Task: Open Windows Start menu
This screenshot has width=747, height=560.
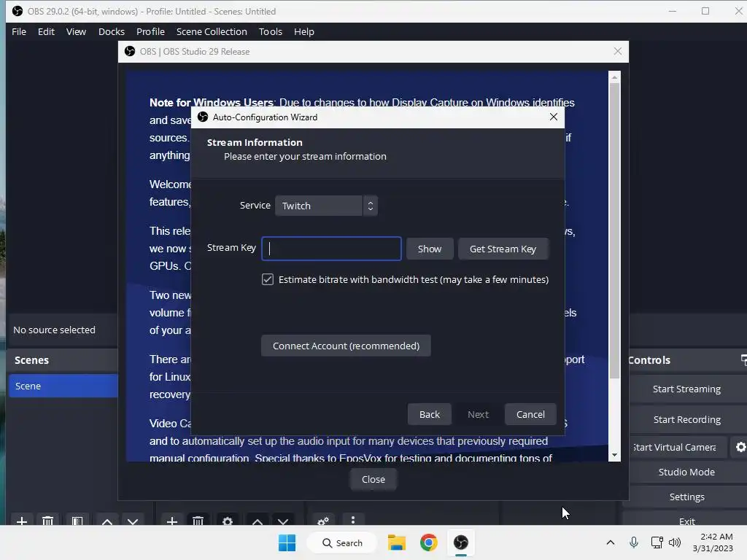Action: click(287, 542)
